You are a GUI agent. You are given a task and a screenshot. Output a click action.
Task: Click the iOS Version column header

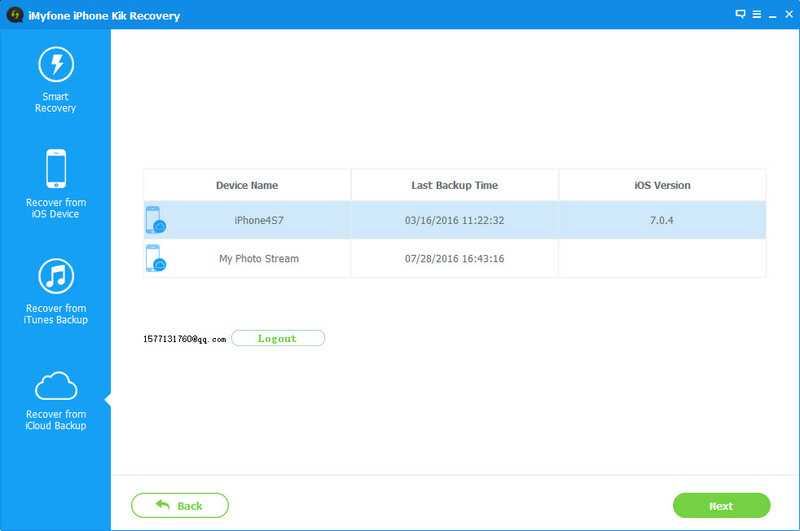(662, 185)
